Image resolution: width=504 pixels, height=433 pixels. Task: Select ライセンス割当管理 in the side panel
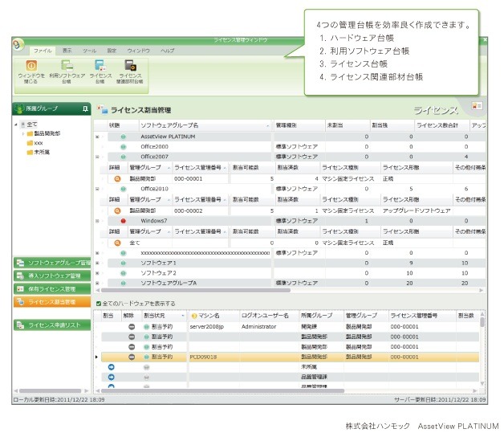pyautogui.click(x=52, y=302)
